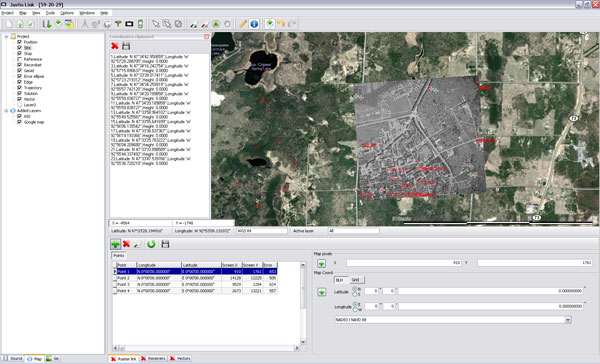Click red X delete icon in Coordinates clipboard

click(115, 46)
